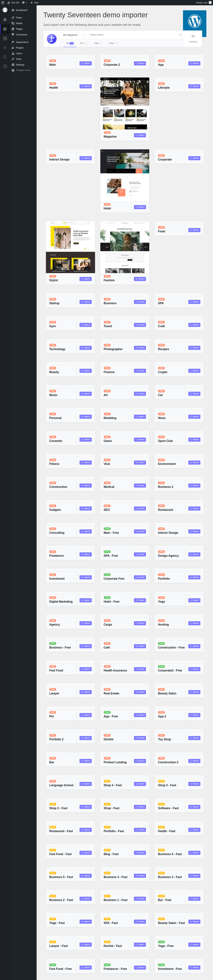The image size is (213, 980).
Task: Click the large WordPress logo banner
Action: pos(195,21)
